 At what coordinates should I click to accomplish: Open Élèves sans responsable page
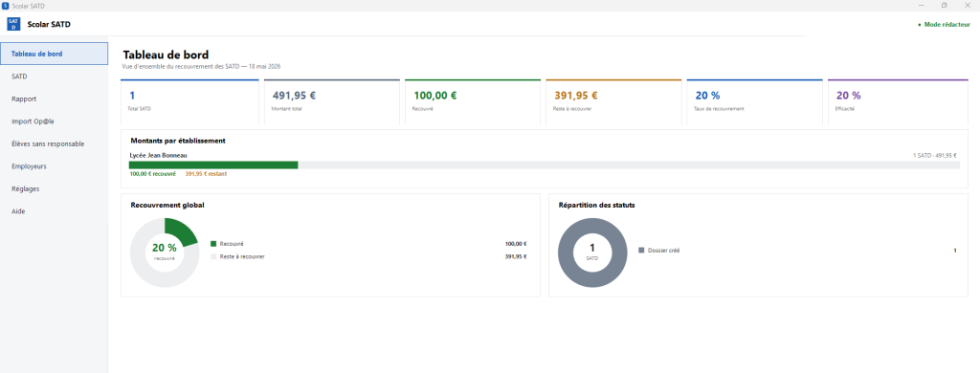tap(55, 143)
